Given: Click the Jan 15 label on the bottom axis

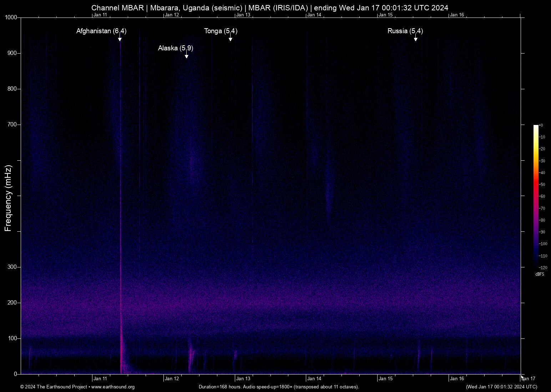Looking at the screenshot, I should click(x=385, y=379).
